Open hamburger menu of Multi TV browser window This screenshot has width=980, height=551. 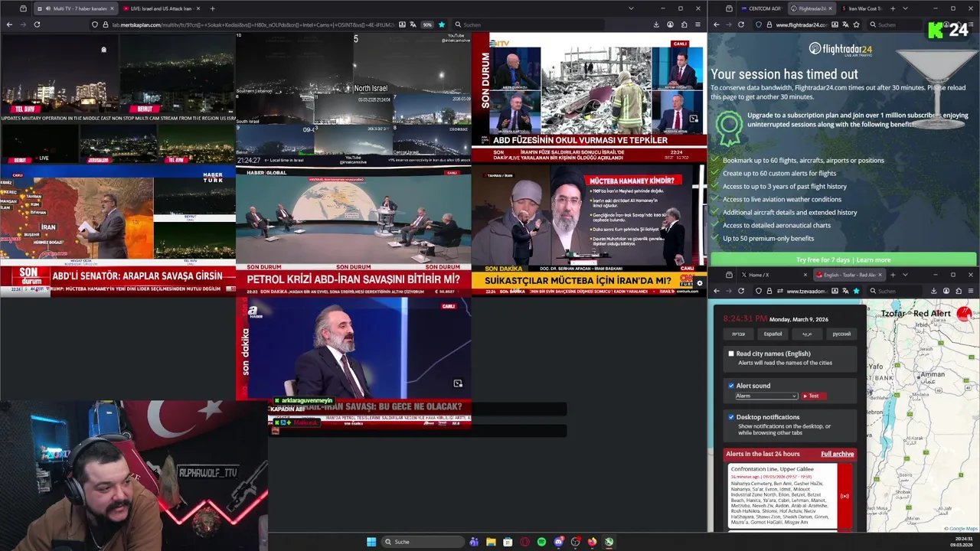697,24
